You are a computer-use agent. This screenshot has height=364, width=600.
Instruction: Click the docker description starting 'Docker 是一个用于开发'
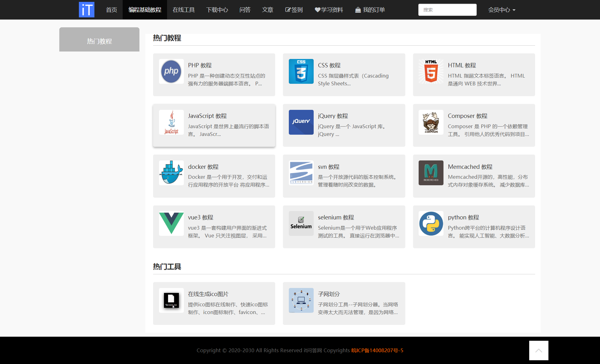pyautogui.click(x=229, y=181)
